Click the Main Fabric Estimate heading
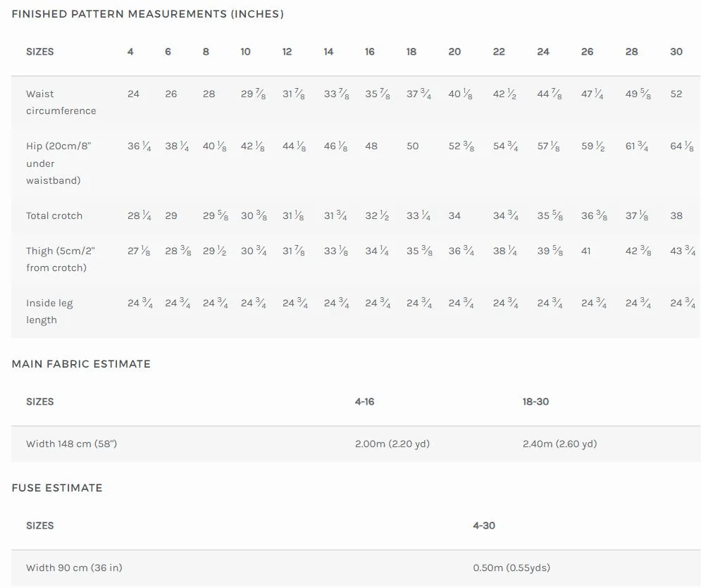The image size is (701, 588). pyautogui.click(x=81, y=363)
